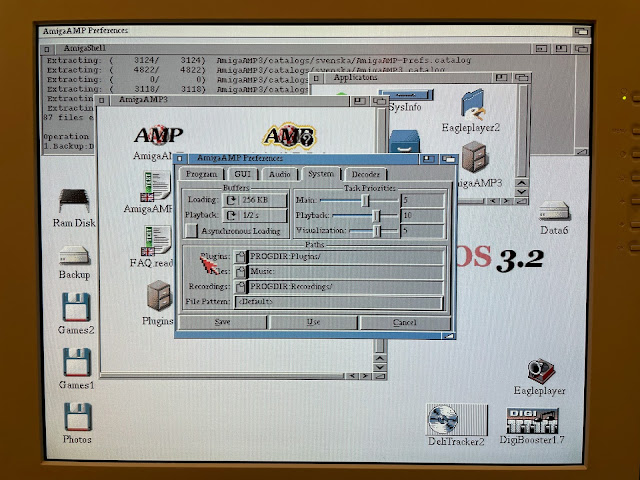Open the AMP icon with question mark
The width and height of the screenshot is (640, 480).
coord(289,136)
